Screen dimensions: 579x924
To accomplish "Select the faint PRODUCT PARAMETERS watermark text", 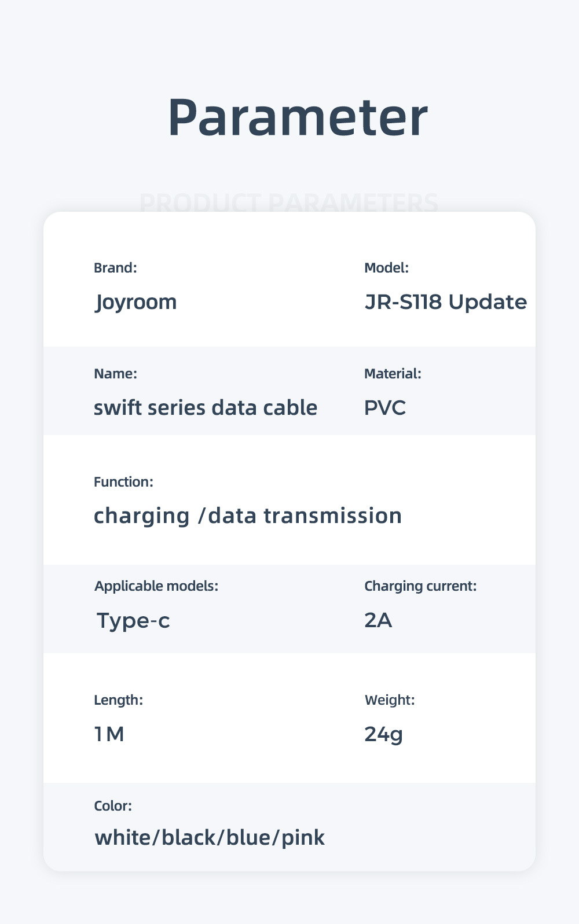I will pos(289,203).
